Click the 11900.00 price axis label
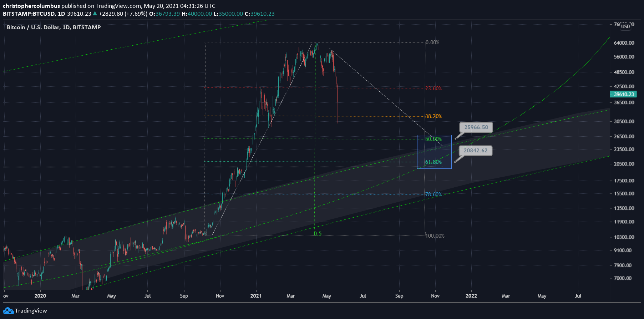This screenshot has width=644, height=319. (x=624, y=222)
